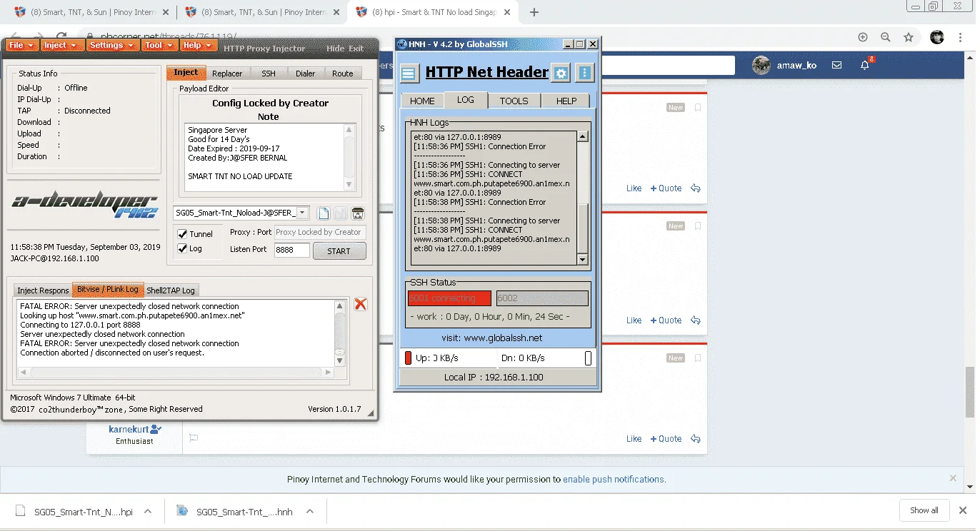The image size is (980, 531).
Task: Click Exit in Proxy Injector title
Action: (x=356, y=49)
